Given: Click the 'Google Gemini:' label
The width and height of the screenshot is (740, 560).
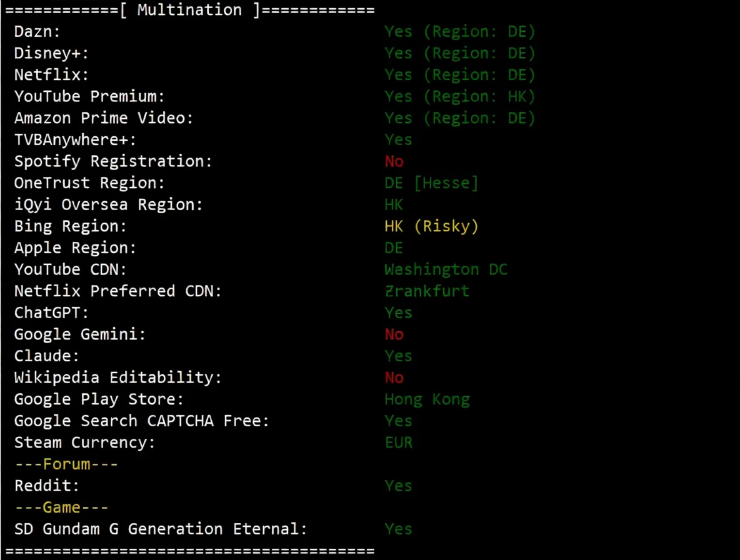Looking at the screenshot, I should click(x=80, y=334).
